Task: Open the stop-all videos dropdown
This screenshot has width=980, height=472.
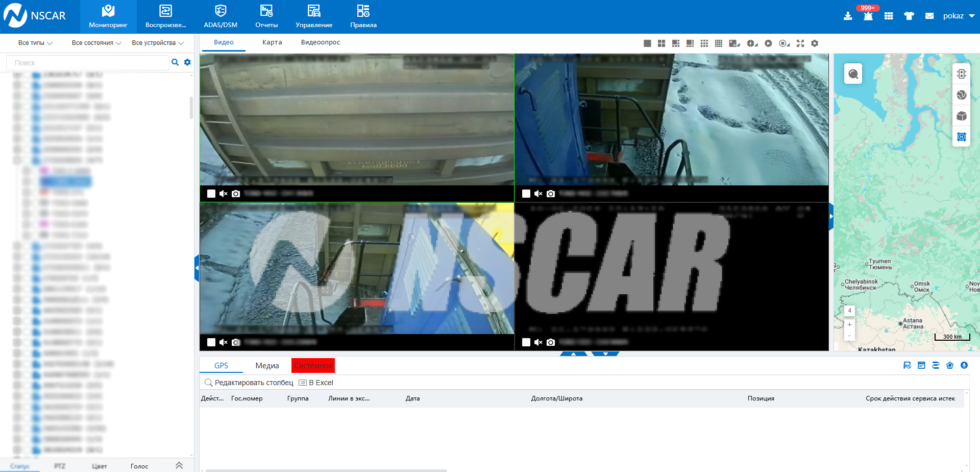Action: pyautogui.click(x=785, y=43)
